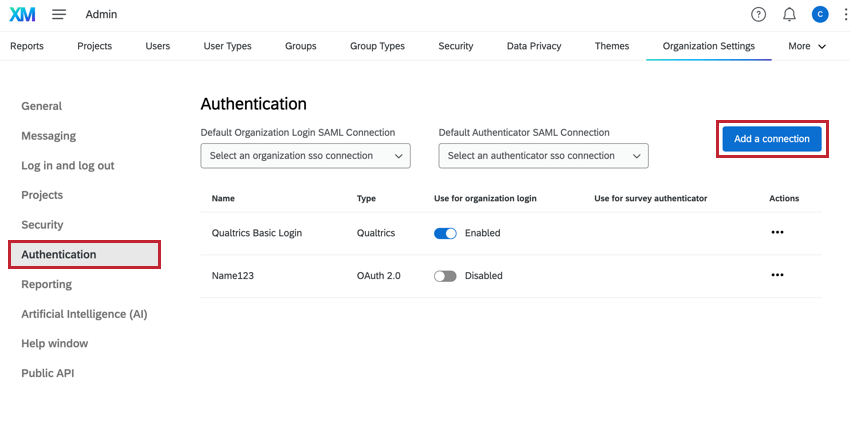Image resolution: width=850 pixels, height=423 pixels.
Task: Switch to the Data Privacy tab
Action: click(x=534, y=46)
